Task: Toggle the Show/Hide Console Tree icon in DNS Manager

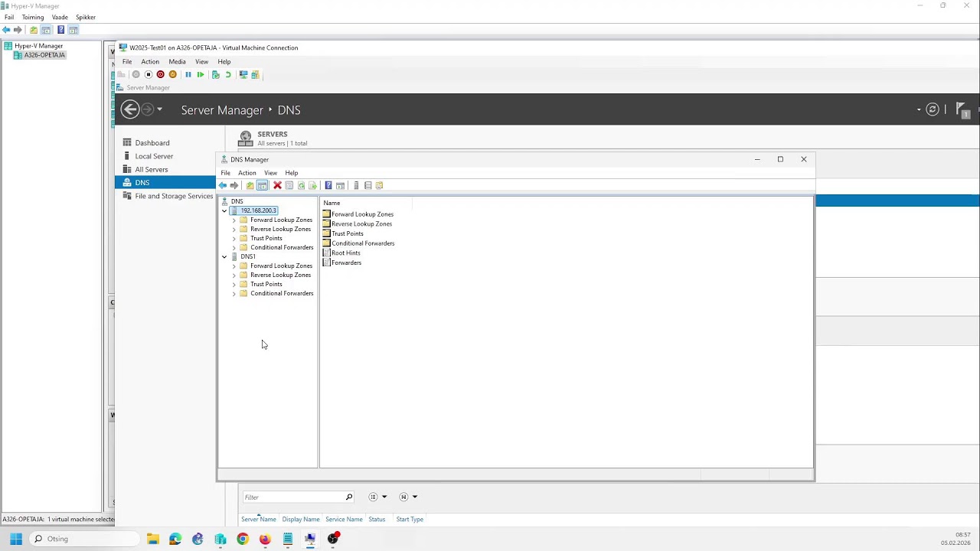Action: [x=262, y=185]
